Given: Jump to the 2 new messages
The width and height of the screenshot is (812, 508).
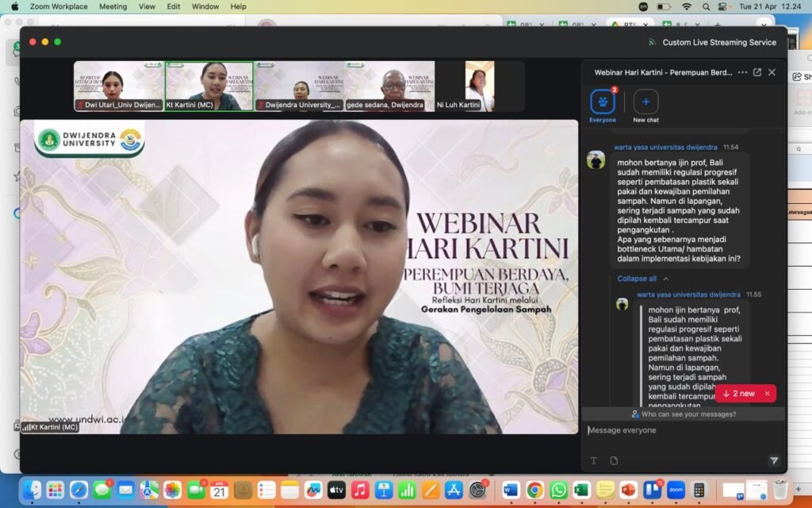Looking at the screenshot, I should (739, 394).
